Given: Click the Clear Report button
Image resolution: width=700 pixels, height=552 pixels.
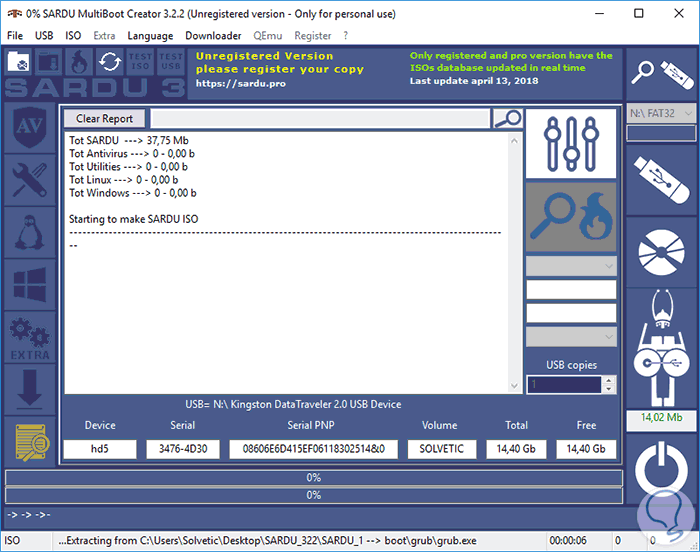Looking at the screenshot, I should [x=104, y=119].
